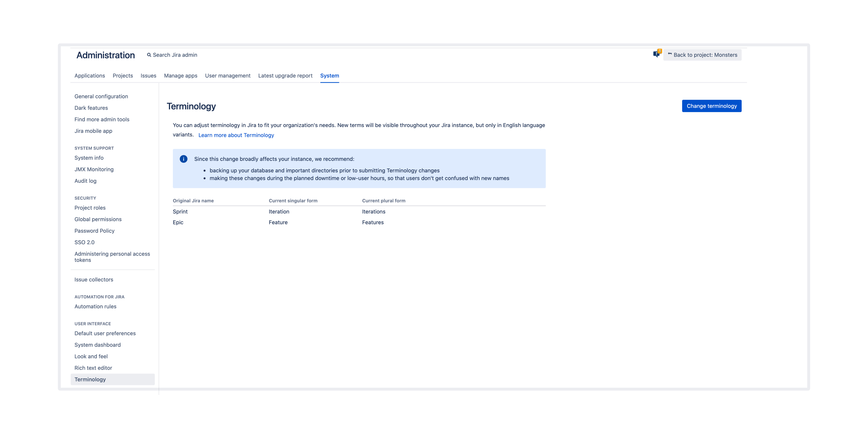Image resolution: width=868 pixels, height=434 pixels.
Task: Open Audit log page
Action: point(85,181)
